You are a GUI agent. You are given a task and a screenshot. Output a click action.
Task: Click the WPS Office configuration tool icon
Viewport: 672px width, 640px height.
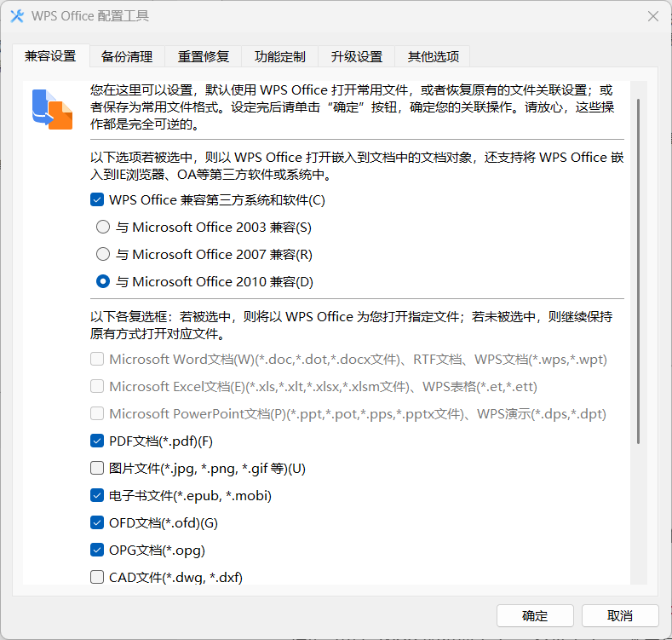pos(17,16)
